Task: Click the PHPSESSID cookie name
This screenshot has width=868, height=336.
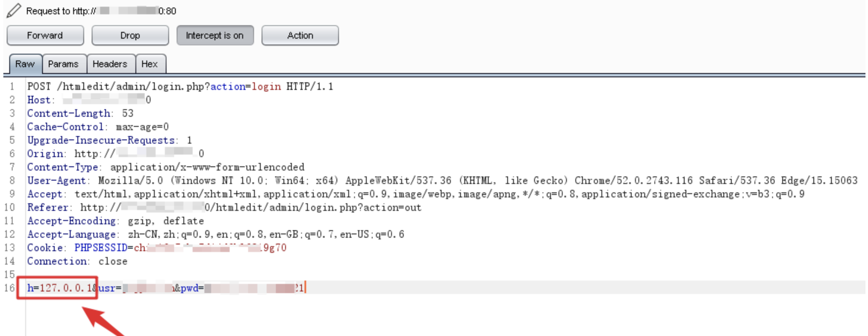Action: pyautogui.click(x=101, y=248)
